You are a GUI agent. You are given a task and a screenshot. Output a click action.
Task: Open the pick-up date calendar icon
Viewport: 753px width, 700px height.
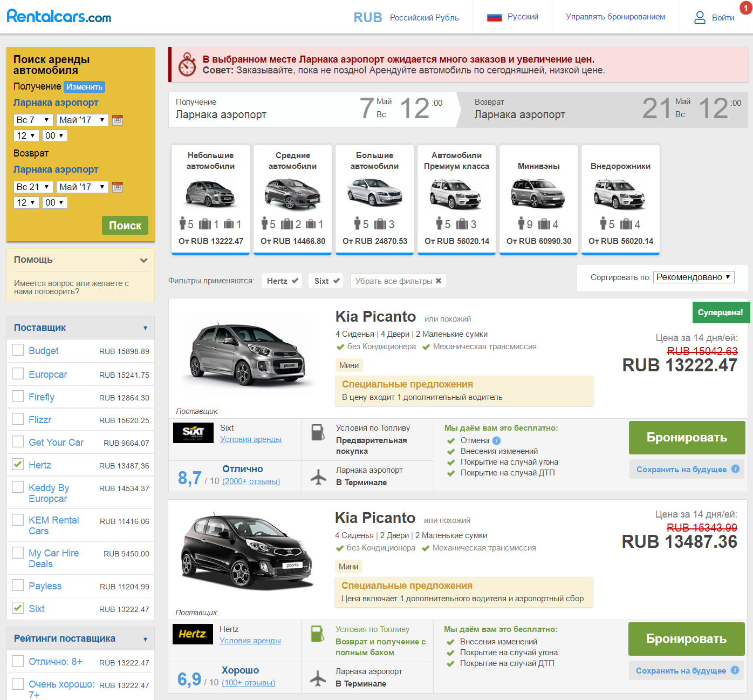(118, 120)
